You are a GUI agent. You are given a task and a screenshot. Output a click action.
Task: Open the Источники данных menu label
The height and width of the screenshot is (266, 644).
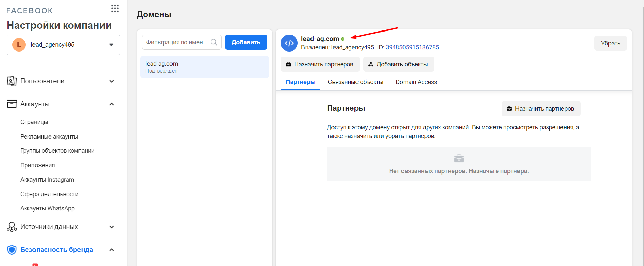coord(49,227)
